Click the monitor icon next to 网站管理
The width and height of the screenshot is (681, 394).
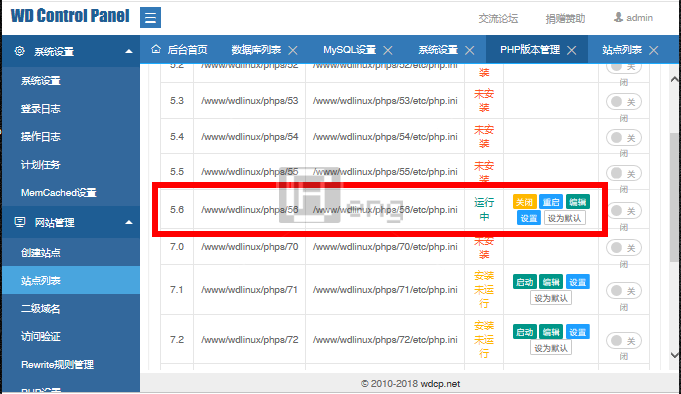[20, 222]
